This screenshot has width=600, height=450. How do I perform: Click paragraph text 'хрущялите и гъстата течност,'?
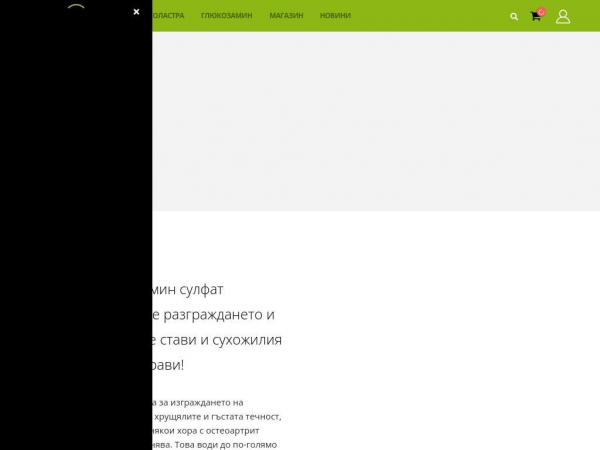pos(218,417)
